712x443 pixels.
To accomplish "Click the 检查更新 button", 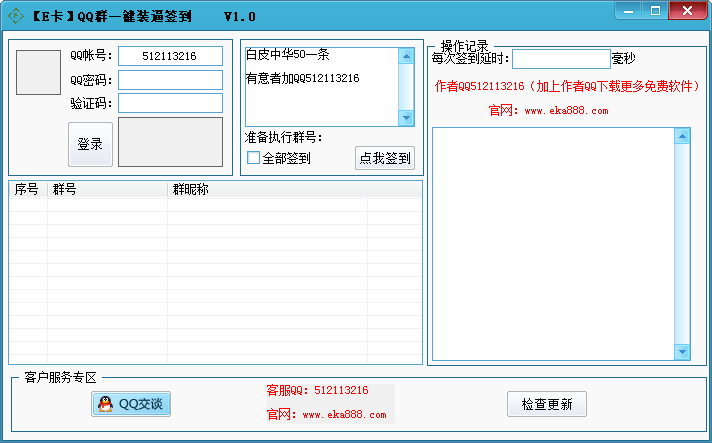I will (x=546, y=404).
